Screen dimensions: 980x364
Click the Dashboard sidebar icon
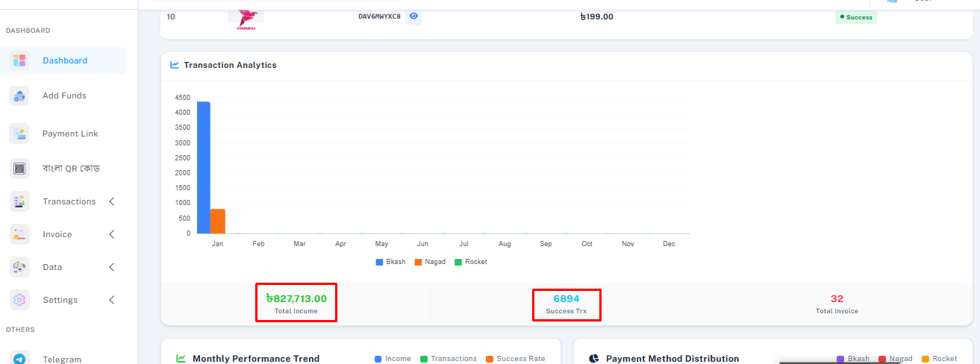point(19,60)
